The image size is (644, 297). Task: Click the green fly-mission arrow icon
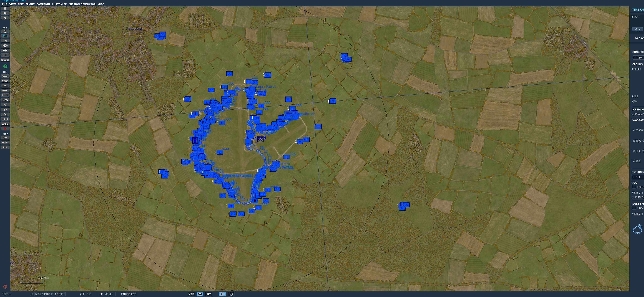[5, 66]
